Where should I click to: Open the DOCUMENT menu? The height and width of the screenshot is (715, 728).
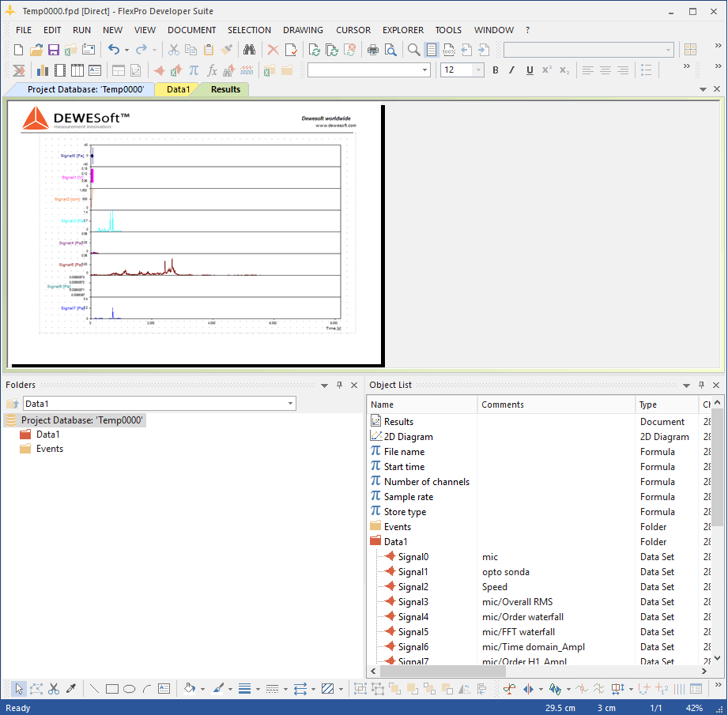click(192, 30)
